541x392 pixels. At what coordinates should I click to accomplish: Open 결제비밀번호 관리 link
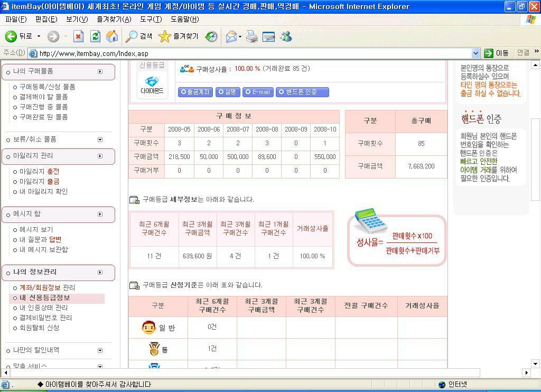[x=45, y=318]
